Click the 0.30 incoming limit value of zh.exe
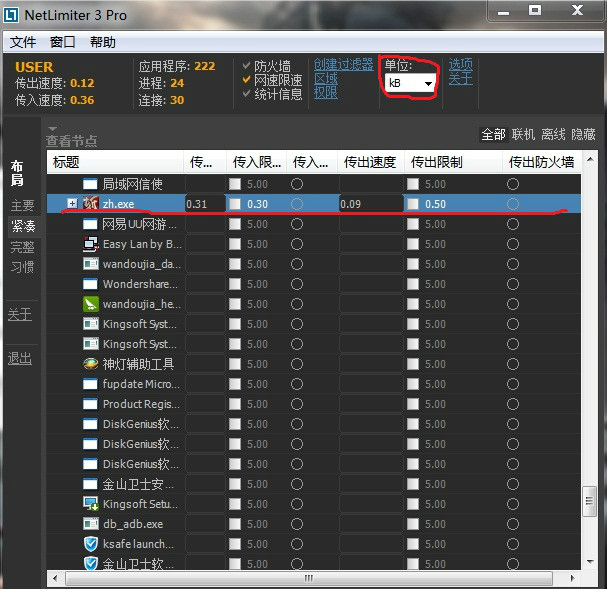Viewport: 607px width, 589px height. click(x=257, y=204)
